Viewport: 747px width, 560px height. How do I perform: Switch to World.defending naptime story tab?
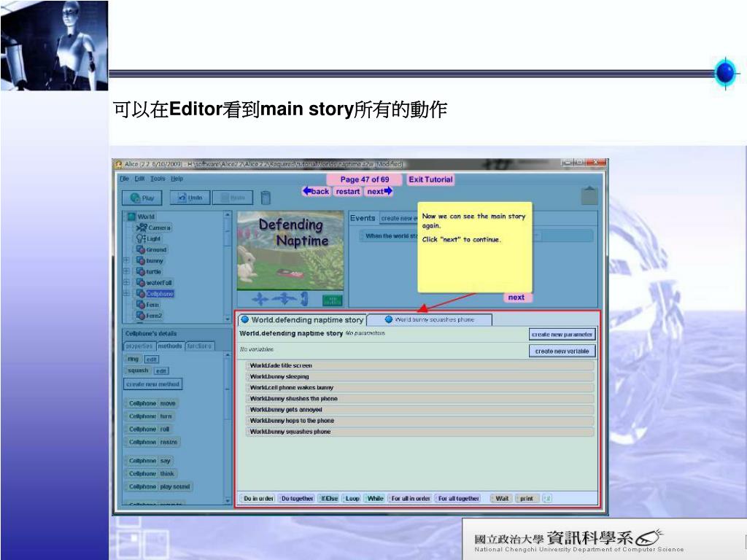pos(302,319)
